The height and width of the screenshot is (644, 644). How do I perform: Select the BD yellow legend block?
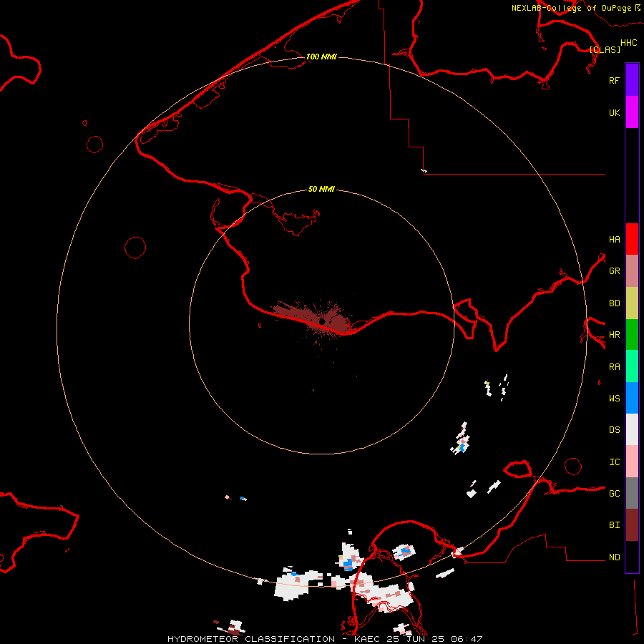click(x=632, y=303)
